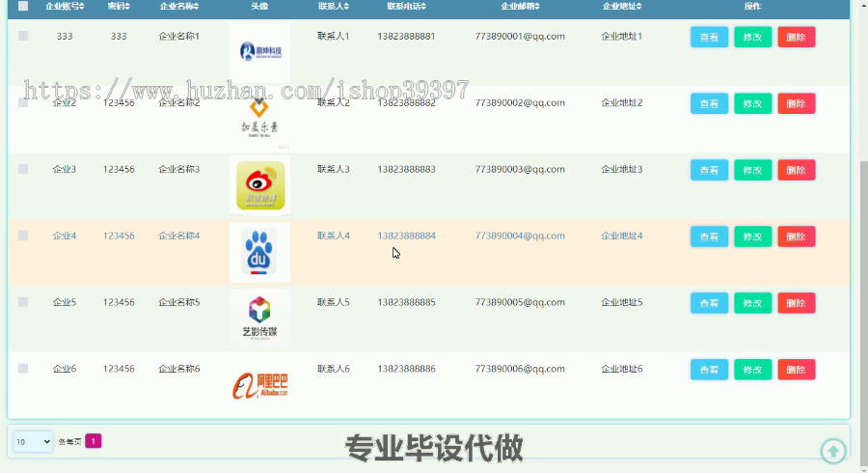Sort by 密码 column header
Image resolution: width=868 pixels, height=473 pixels.
click(x=119, y=6)
